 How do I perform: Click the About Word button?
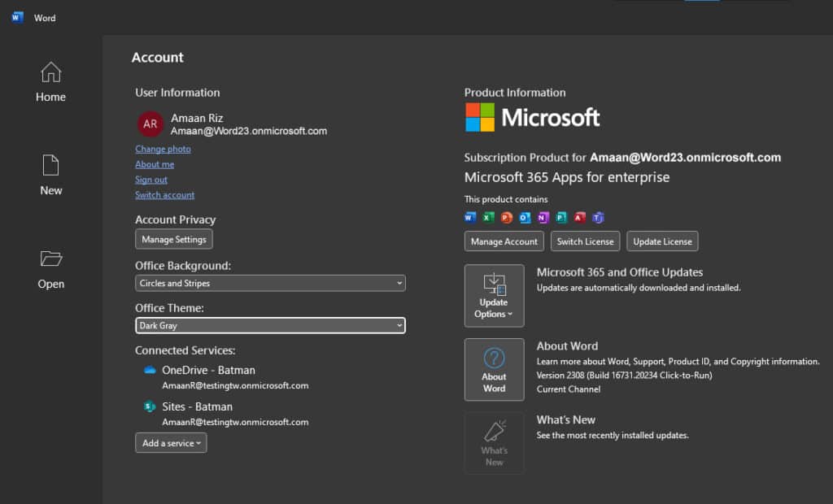coord(494,370)
